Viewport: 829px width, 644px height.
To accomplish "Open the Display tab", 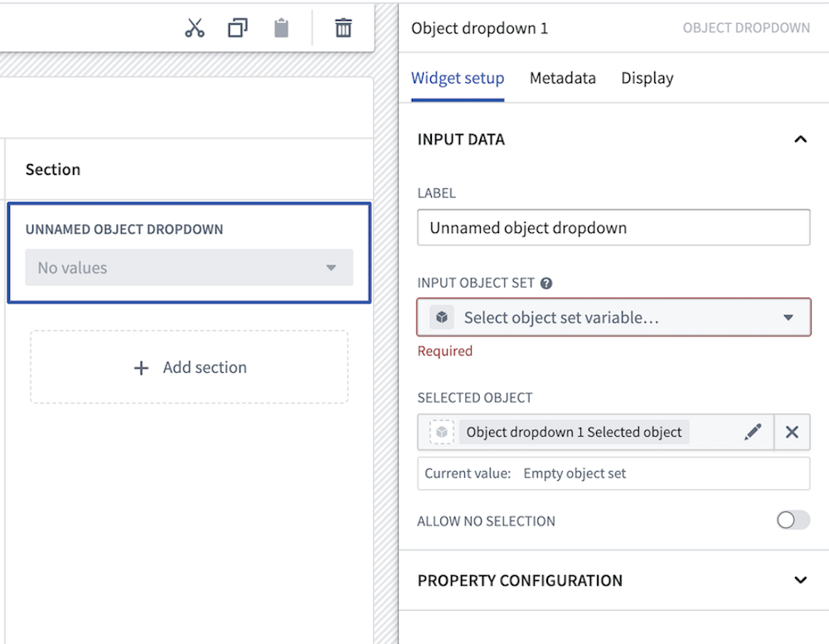I will pos(647,78).
